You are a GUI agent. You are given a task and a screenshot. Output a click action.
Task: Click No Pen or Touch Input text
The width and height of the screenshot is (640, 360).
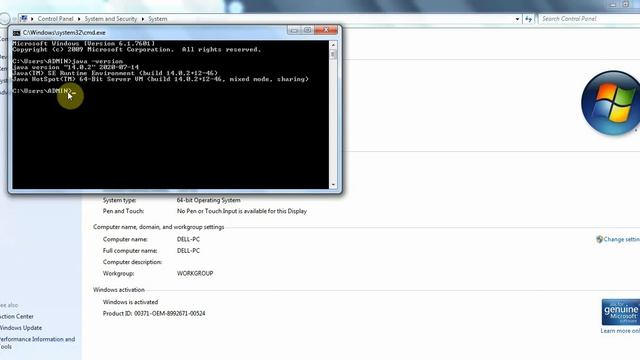pyautogui.click(x=242, y=211)
